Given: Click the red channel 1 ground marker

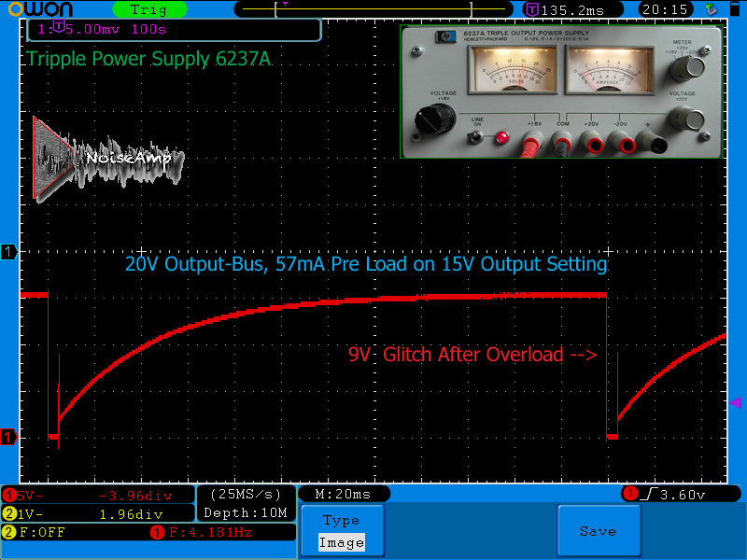Looking at the screenshot, I should click(8, 436).
